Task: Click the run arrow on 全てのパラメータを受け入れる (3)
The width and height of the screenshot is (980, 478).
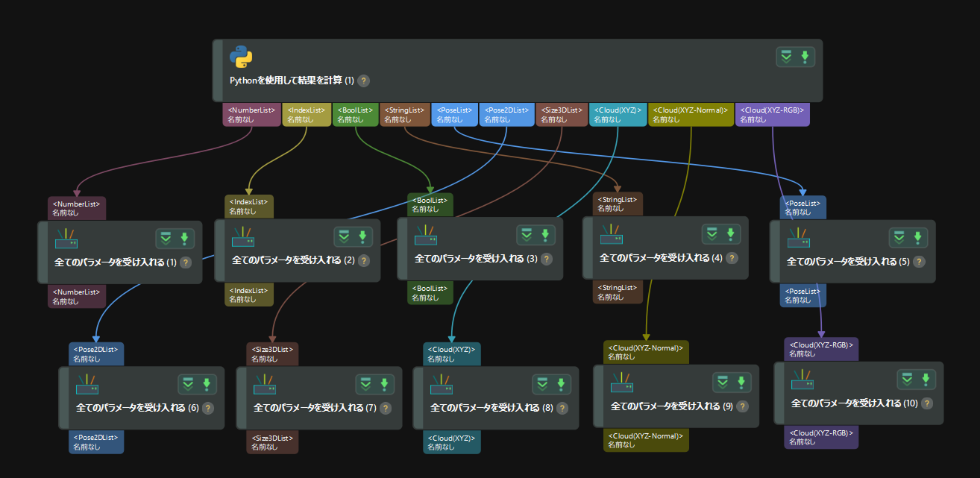Action: (545, 235)
